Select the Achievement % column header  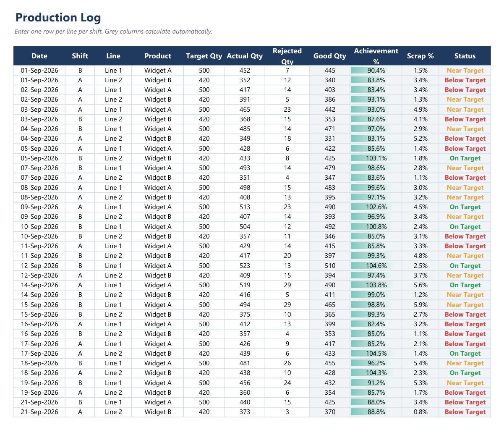point(376,56)
